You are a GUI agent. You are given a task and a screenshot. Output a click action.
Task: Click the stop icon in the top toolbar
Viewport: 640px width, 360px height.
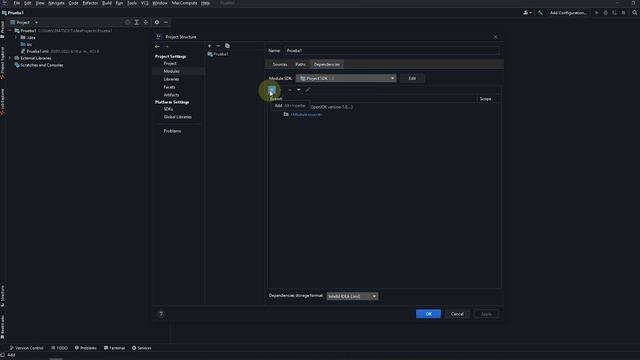(x=624, y=13)
